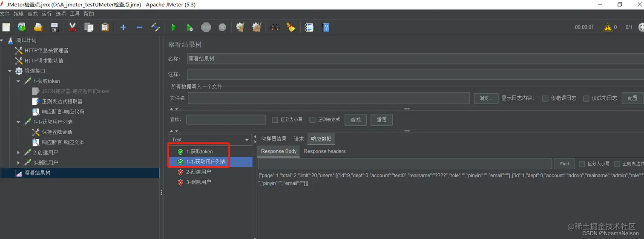Switch to 请求 tab
The image size is (644, 239).
299,139
